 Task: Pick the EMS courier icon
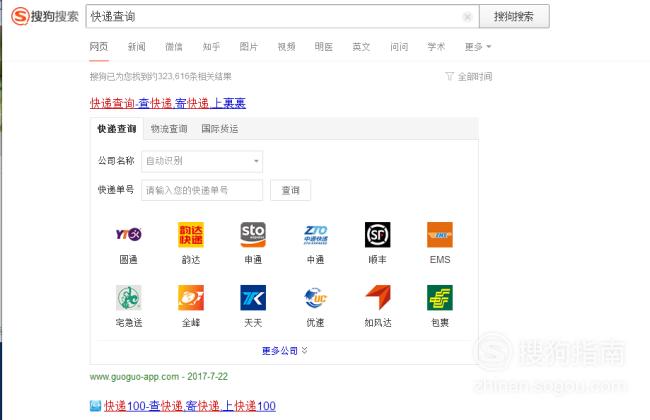pyautogui.click(x=440, y=235)
